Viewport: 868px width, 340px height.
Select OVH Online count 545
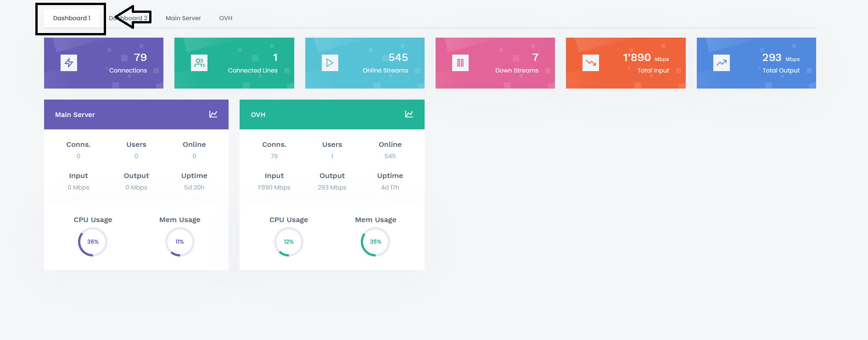point(390,156)
